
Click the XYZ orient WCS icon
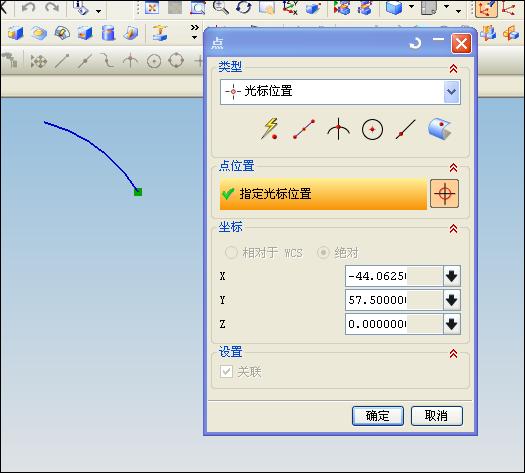pos(290,7)
